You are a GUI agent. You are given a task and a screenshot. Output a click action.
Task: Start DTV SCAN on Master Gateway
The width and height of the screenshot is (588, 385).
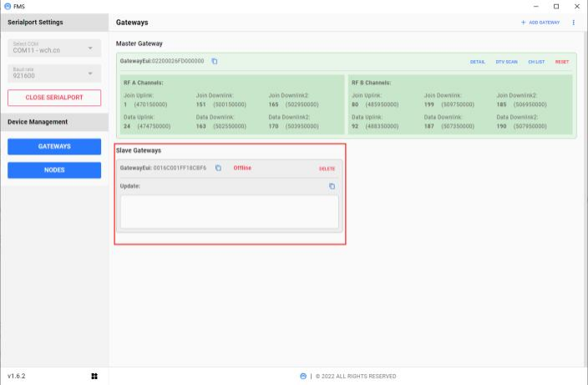point(506,62)
